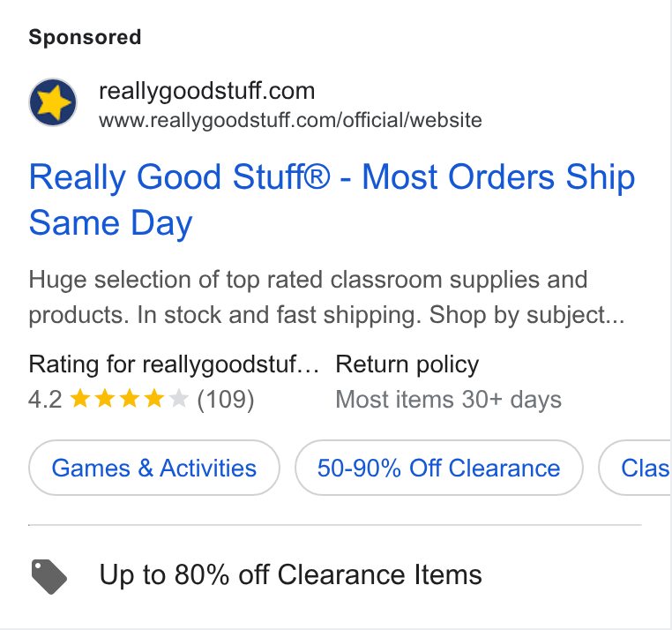This screenshot has height=630, width=672.
Task: Click the 4.2 rating score
Action: coord(46,400)
